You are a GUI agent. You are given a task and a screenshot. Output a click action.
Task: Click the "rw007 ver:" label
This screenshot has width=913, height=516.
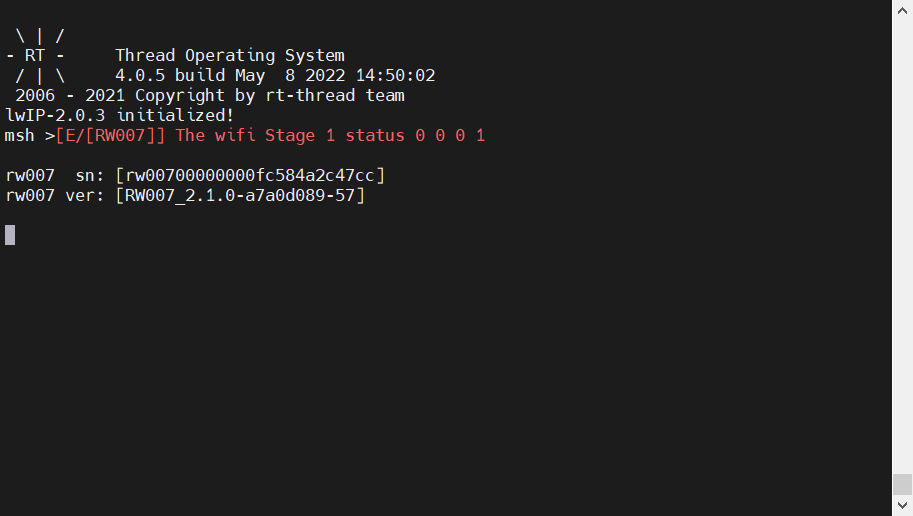[55, 196]
